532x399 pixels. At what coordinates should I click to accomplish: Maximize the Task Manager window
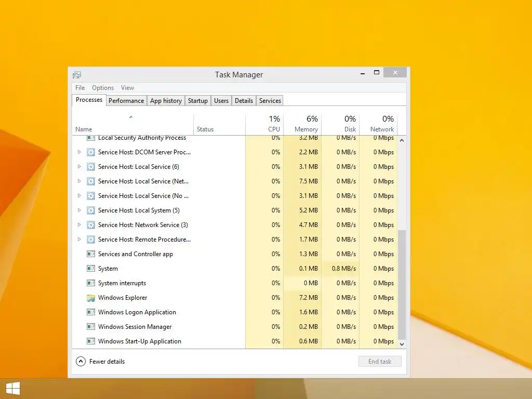[377, 72]
